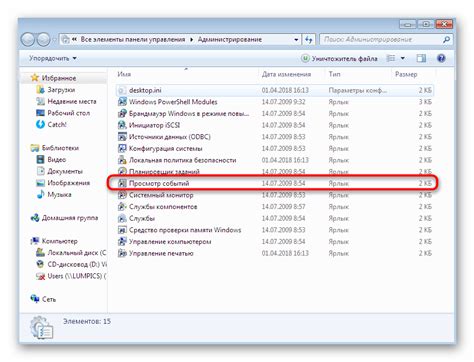Open address bar history dropdown arrow
The width and height of the screenshot is (474, 362).
point(296,40)
